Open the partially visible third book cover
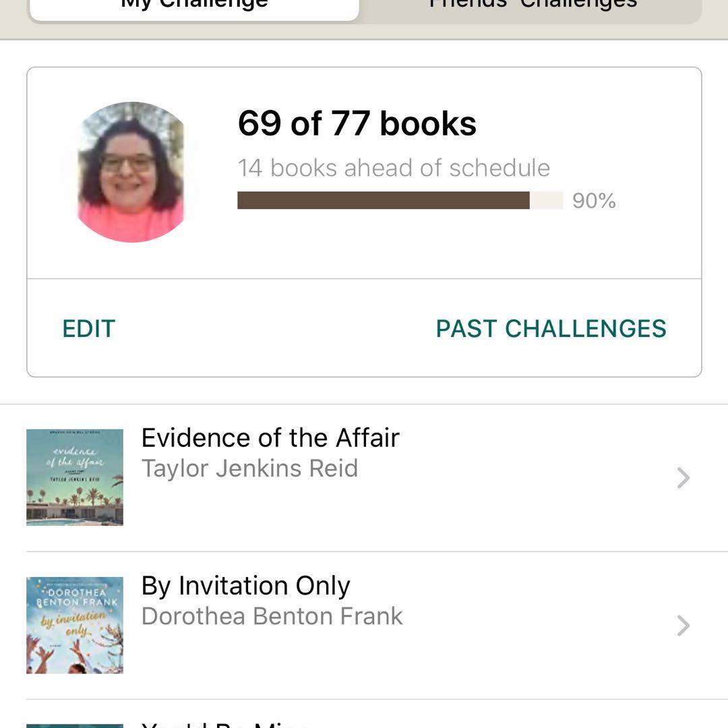Image resolution: width=728 pixels, height=728 pixels. click(x=75, y=725)
